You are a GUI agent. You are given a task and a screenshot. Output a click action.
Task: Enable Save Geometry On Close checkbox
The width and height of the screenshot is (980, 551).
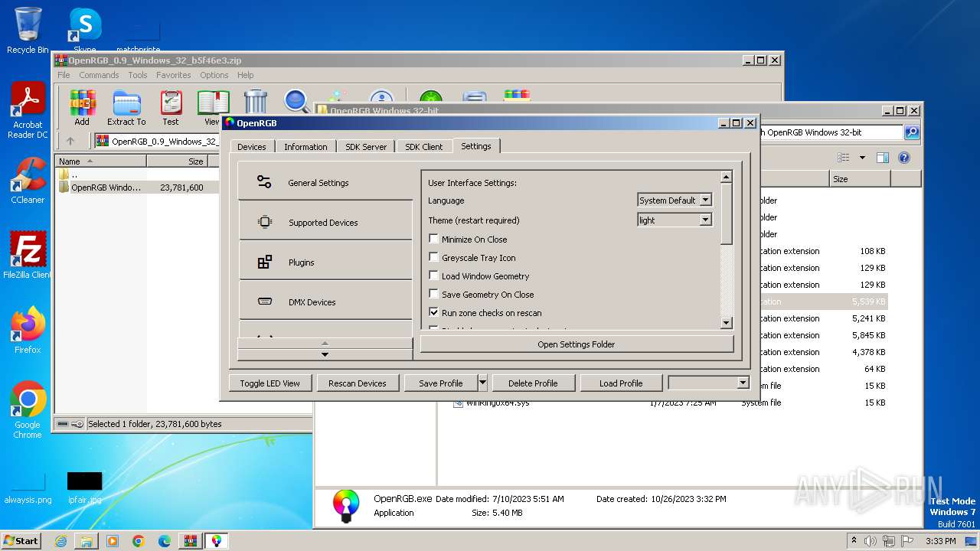click(434, 294)
